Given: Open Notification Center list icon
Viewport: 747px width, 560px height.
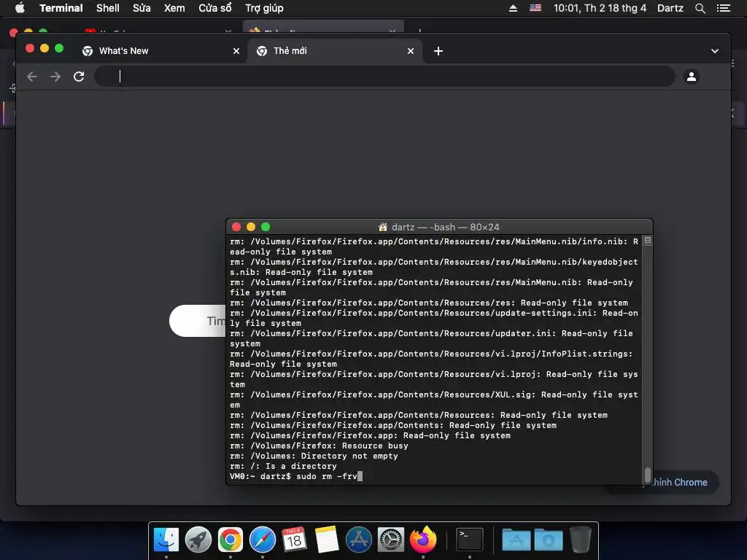Looking at the screenshot, I should click(x=723, y=8).
